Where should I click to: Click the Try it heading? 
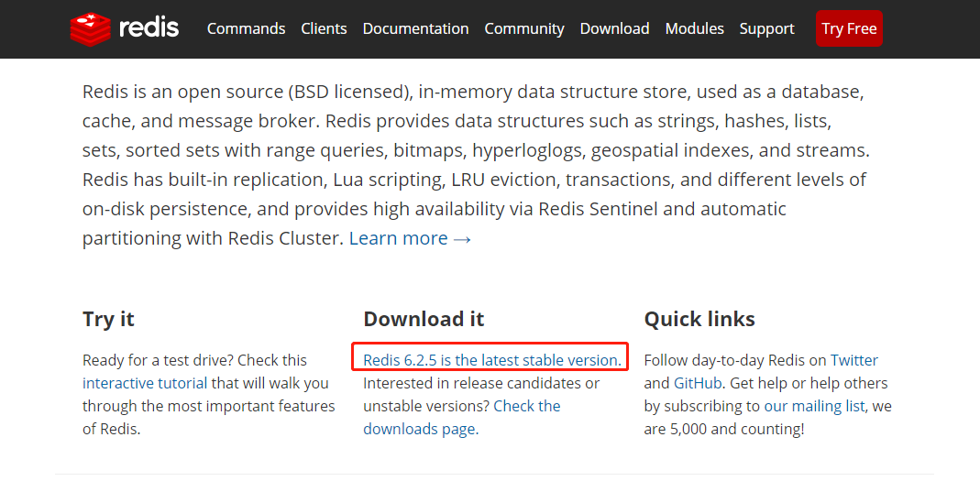point(108,319)
